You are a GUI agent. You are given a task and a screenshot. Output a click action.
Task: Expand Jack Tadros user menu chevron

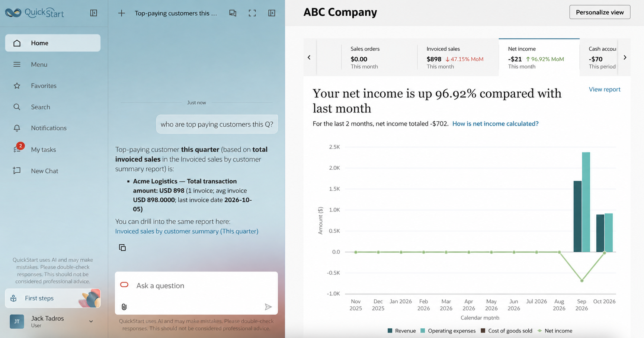[91, 321]
